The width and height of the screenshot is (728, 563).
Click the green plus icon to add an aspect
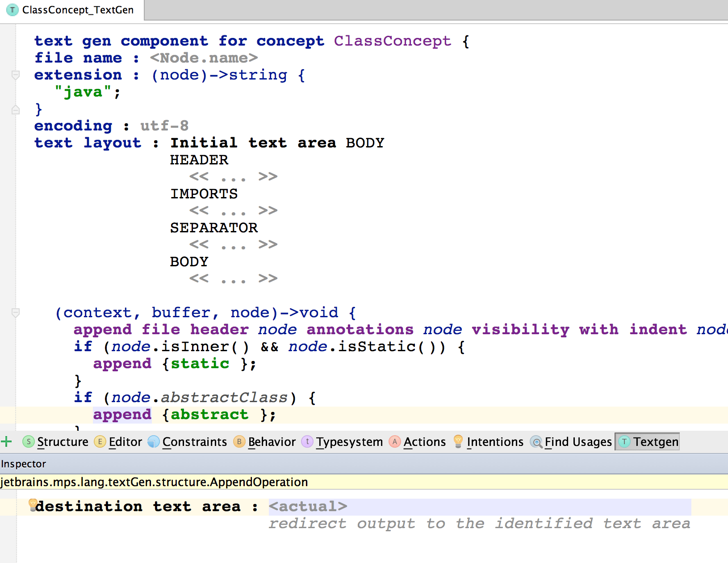[6, 442]
